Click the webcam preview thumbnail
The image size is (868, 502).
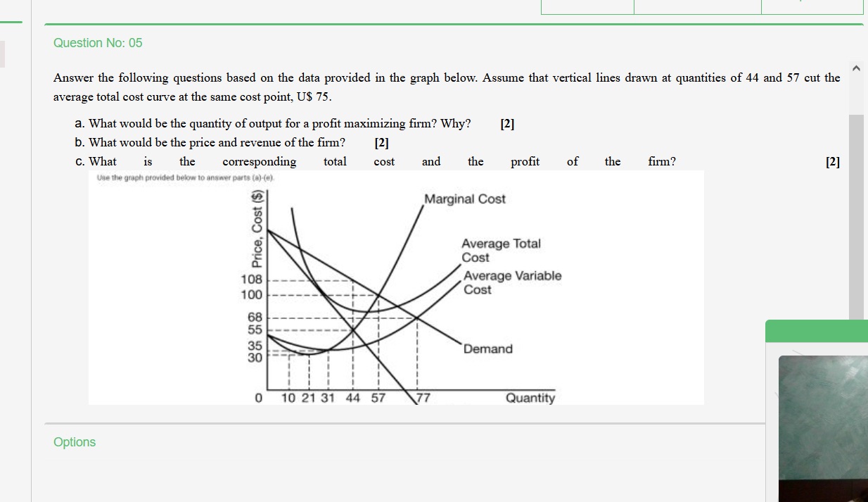point(823,428)
